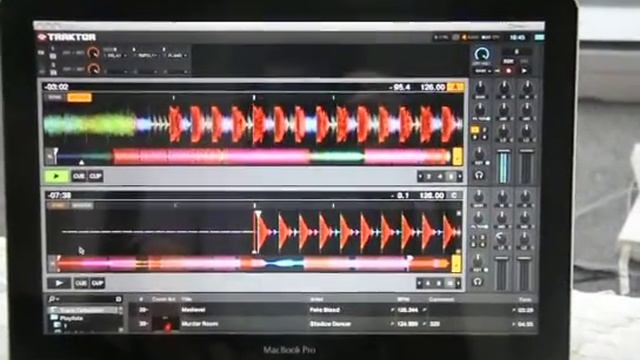640x360 pixels.
Task: Click the FX unit 1 dry/wet knob
Action: click(x=93, y=53)
